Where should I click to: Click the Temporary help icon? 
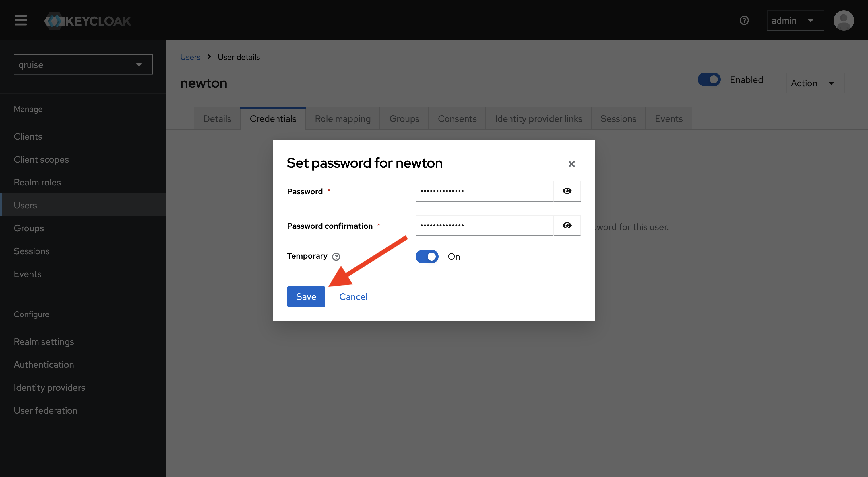coord(336,257)
